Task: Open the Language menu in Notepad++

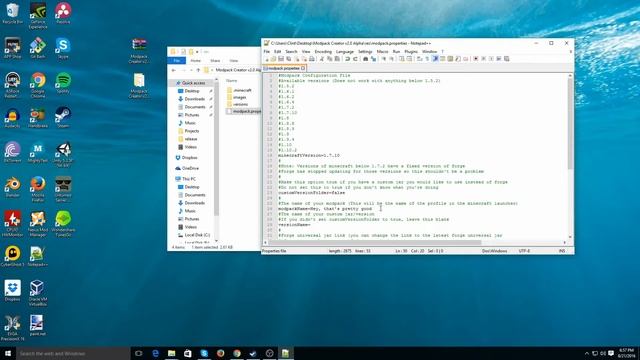Action: (345, 52)
